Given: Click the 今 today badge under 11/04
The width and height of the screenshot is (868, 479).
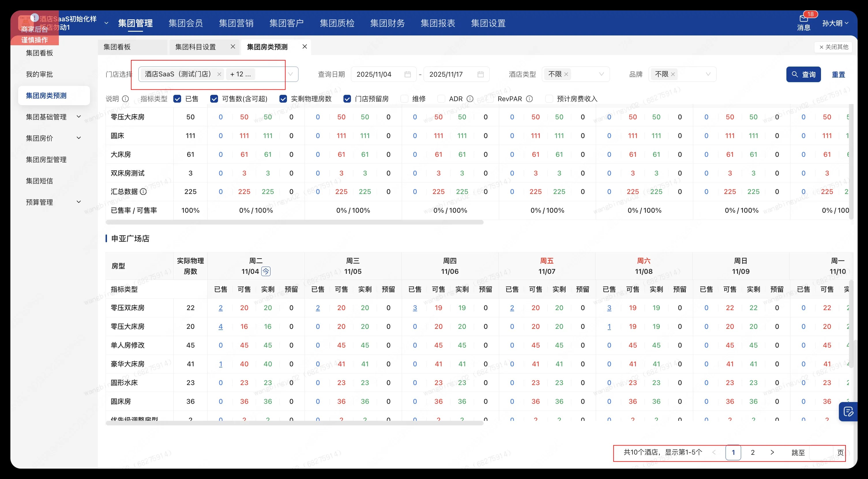Looking at the screenshot, I should (266, 271).
